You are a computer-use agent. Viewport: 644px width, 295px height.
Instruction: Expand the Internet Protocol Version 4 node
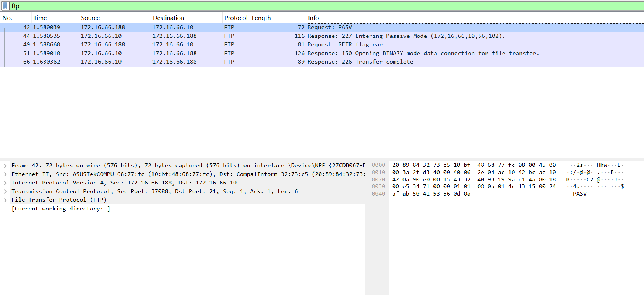coord(5,183)
